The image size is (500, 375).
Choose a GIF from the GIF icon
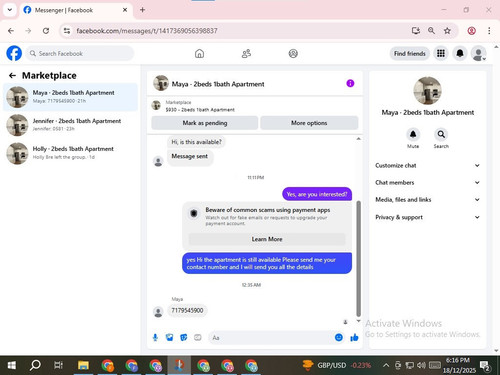tap(198, 338)
